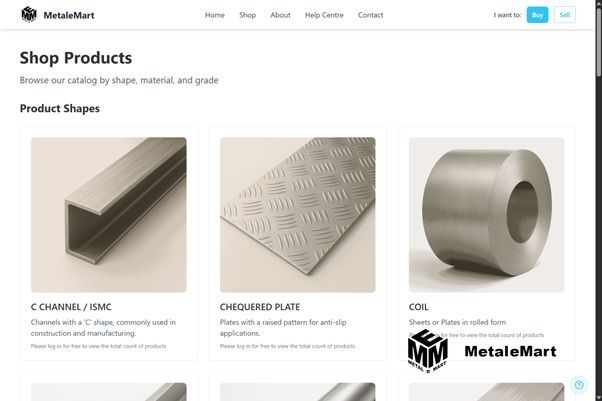
Task: Open the Chequered Plate product image
Action: (x=298, y=215)
